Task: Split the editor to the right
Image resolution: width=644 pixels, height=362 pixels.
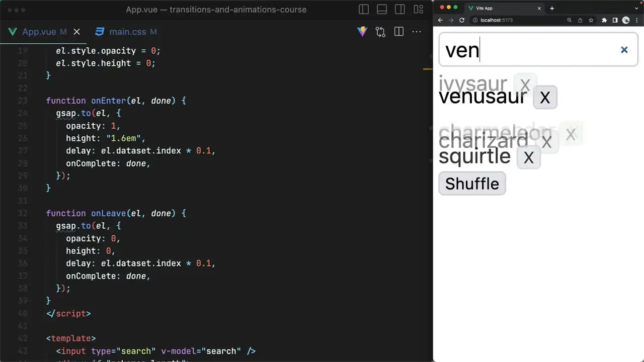Action: click(x=399, y=32)
